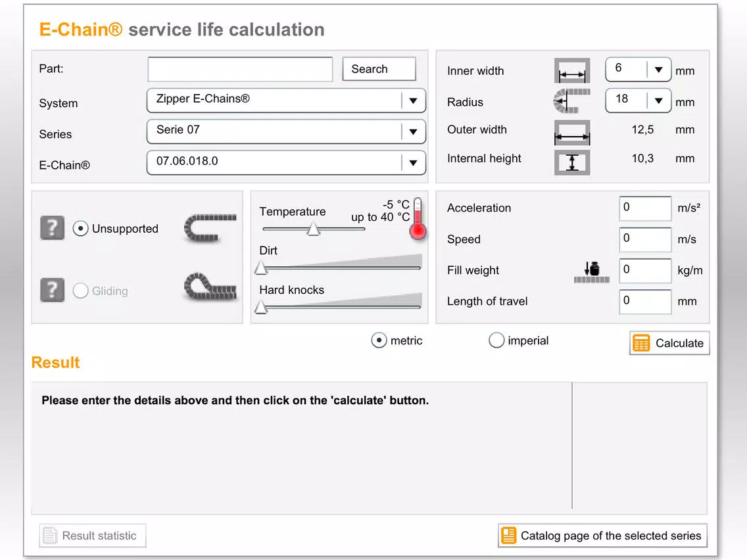Focus the Speed input field
Viewport: 747px width, 560px height.
click(645, 239)
